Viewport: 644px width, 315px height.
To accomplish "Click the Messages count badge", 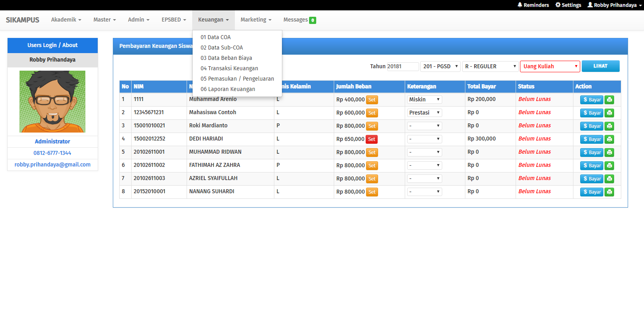I will [x=313, y=20].
